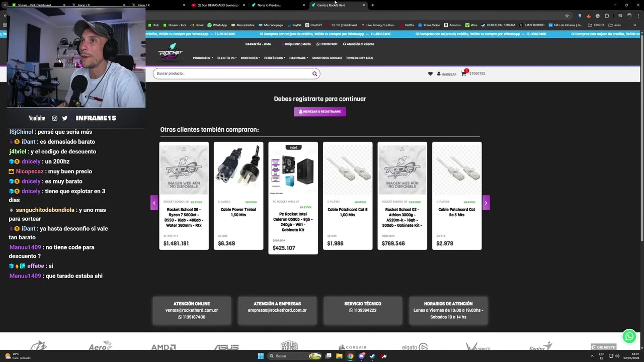This screenshot has width=644, height=362.
Task: Open Discord from the taskbar
Action: [x=361, y=356]
